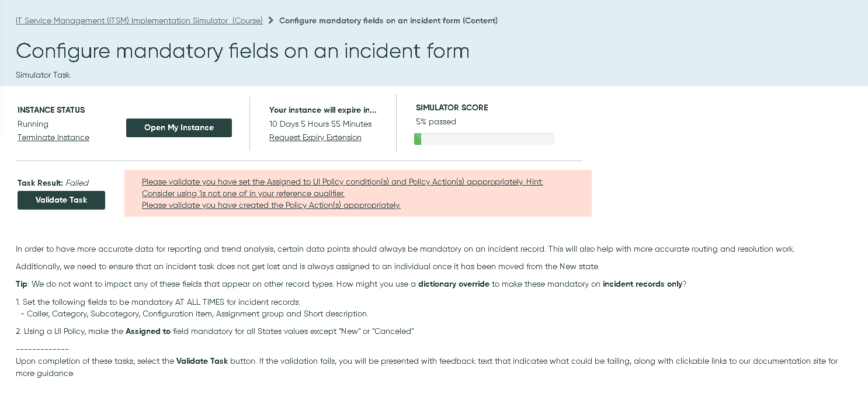Open the Policy Action(s) documentation link
The image size is (868, 404).
coord(270,205)
